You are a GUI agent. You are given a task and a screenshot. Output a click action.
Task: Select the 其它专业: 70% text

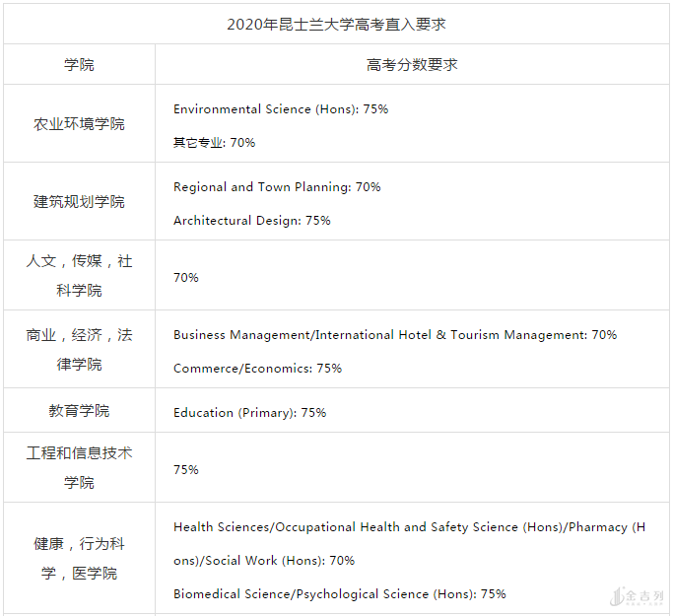[x=214, y=143]
